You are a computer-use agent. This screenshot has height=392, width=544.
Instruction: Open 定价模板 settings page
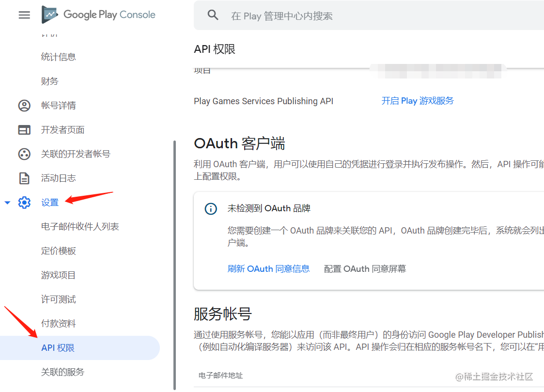click(x=58, y=251)
